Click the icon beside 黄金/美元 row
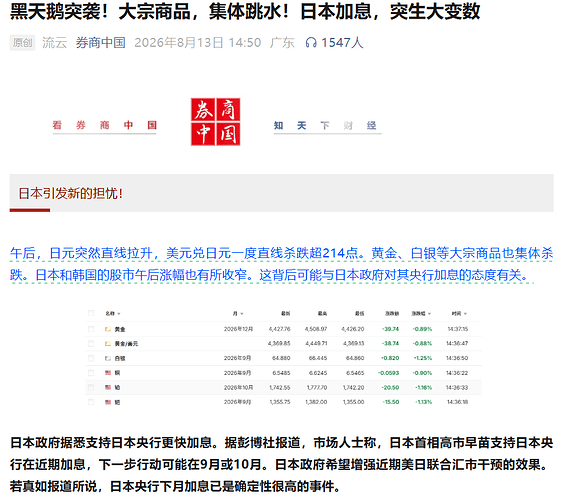The height and width of the screenshot is (500, 568). [108, 343]
